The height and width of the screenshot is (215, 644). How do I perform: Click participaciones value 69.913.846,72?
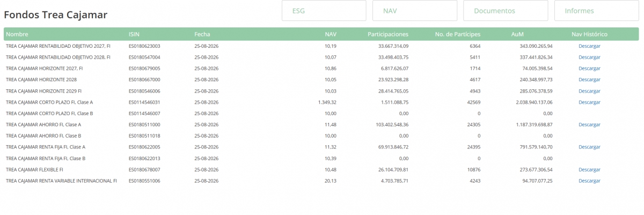click(393, 147)
